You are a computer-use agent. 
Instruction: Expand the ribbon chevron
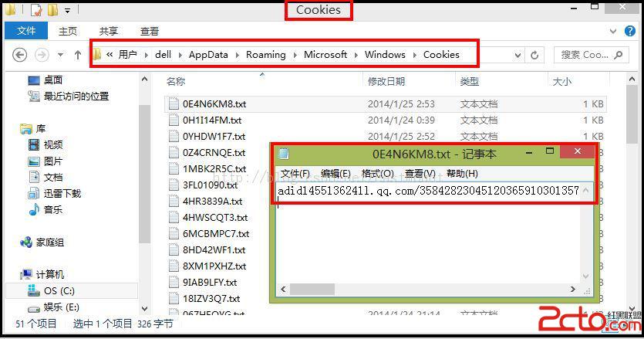(x=613, y=31)
